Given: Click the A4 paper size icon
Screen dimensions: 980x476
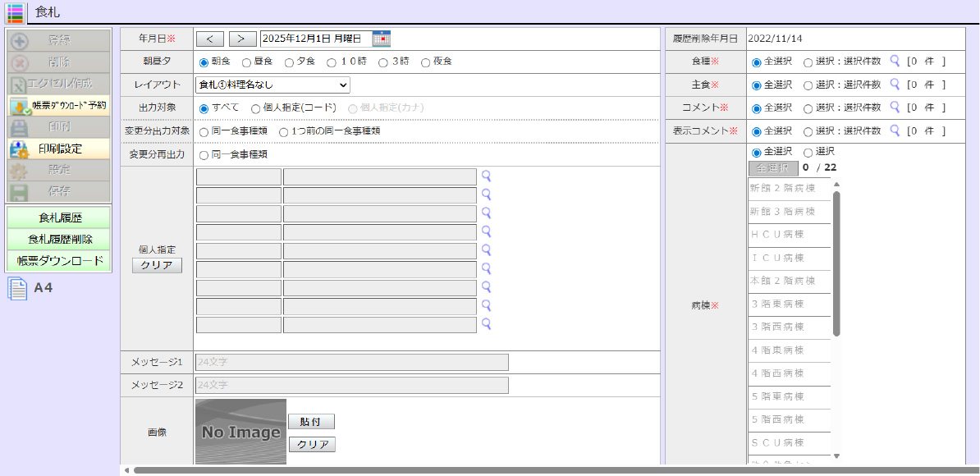Looking at the screenshot, I should click(x=18, y=288).
